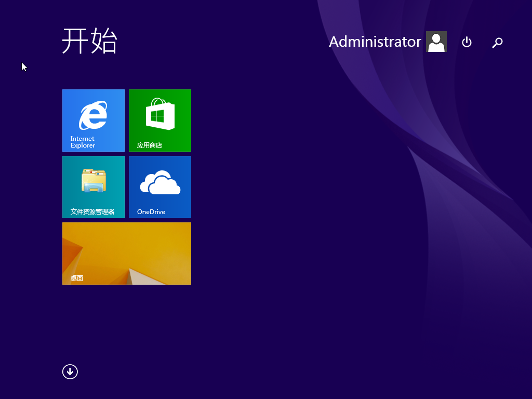
Task: Show all apps with the down arrow
Action: click(70, 372)
